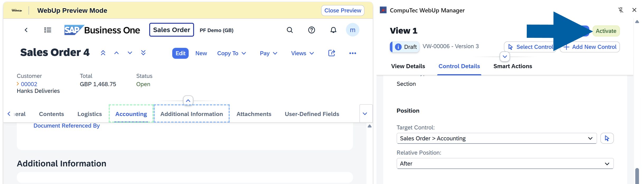
Task: Open customer 00002 link
Action: (29, 84)
